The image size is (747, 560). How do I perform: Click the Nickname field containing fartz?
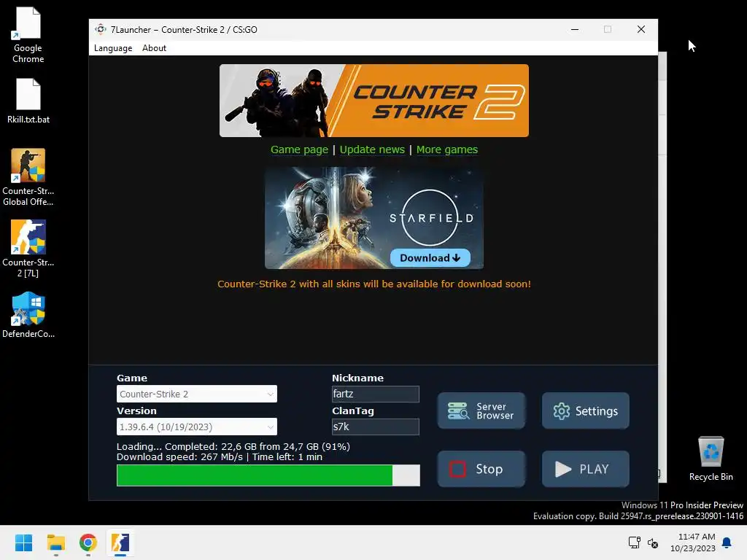(x=376, y=394)
